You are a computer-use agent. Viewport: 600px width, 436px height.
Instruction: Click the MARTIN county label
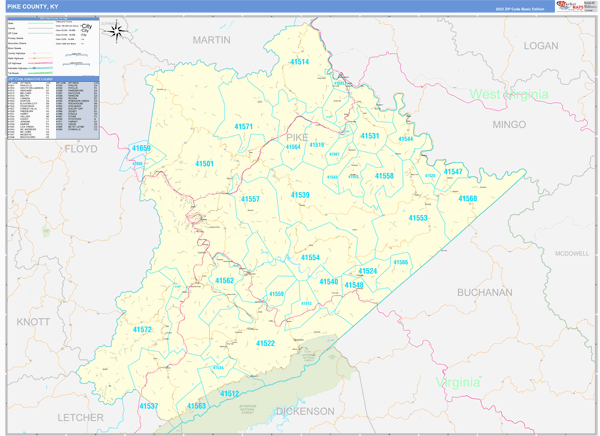click(212, 40)
